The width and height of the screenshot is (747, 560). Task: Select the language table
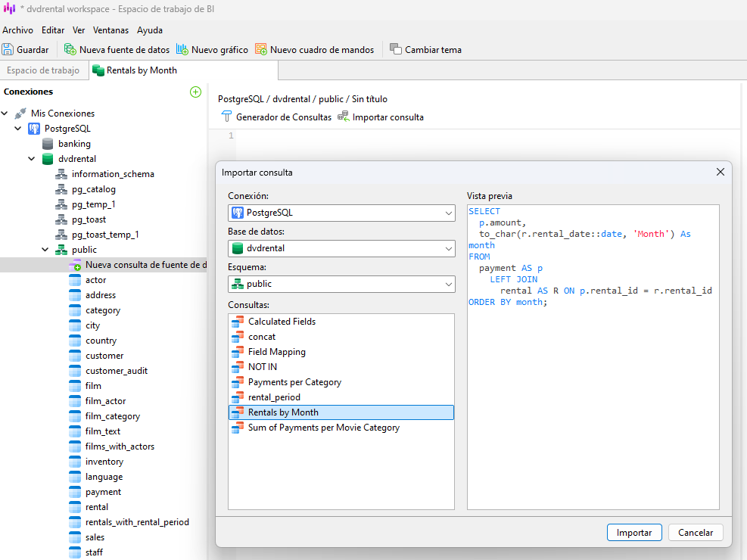tap(104, 477)
